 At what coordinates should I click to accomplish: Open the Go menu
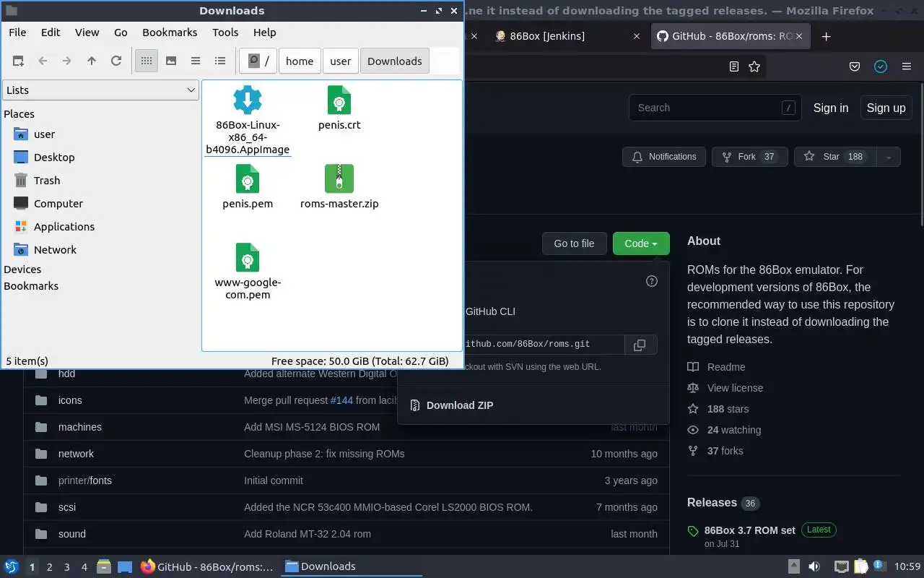121,33
